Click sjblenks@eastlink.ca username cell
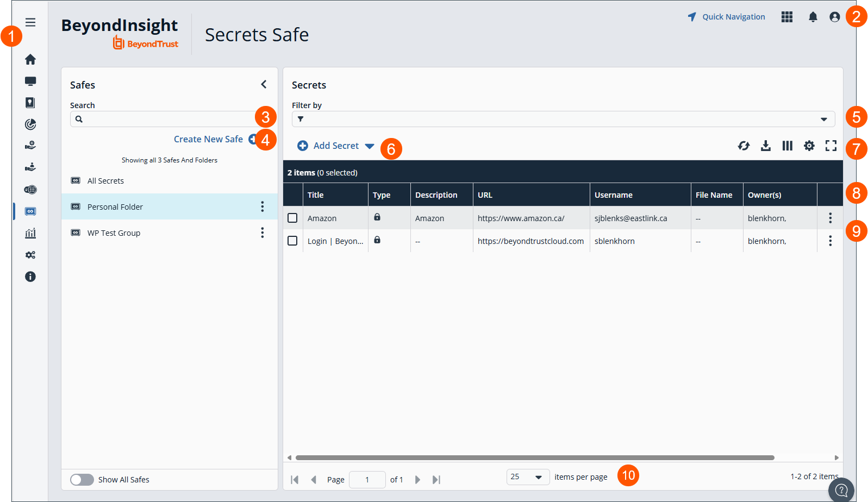This screenshot has width=868, height=502. 640,218
